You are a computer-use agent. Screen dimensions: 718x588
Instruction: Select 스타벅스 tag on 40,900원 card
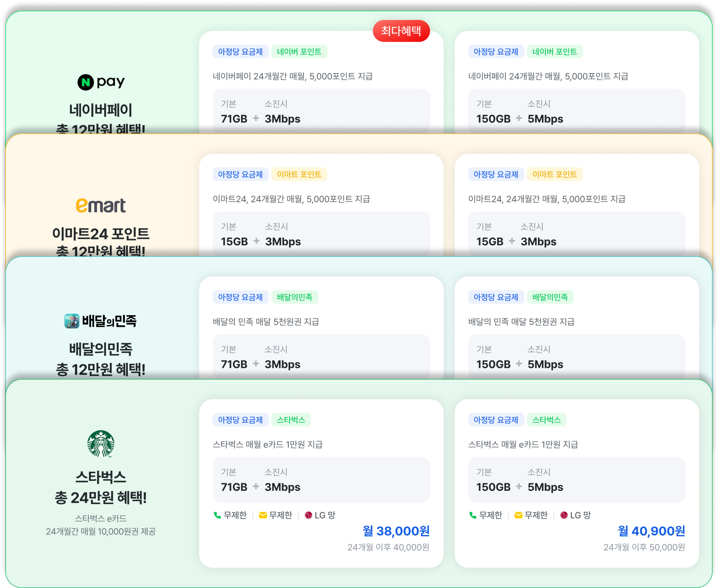coord(547,420)
